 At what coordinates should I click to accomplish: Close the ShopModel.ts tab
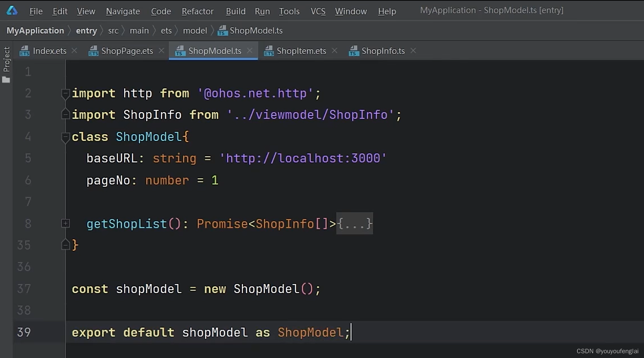250,51
